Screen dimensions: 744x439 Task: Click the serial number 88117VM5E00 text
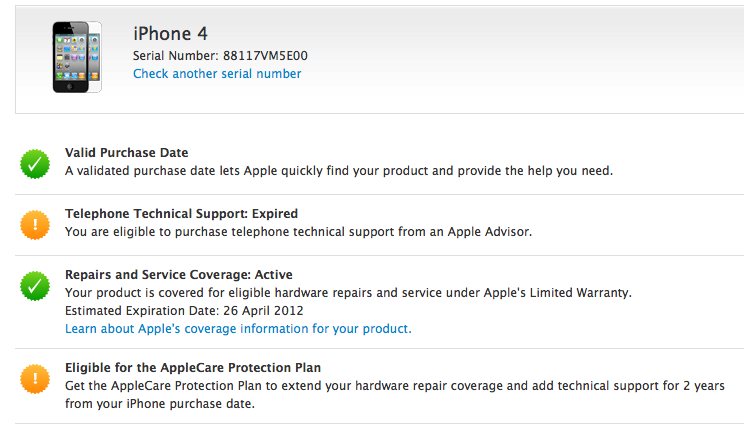265,56
